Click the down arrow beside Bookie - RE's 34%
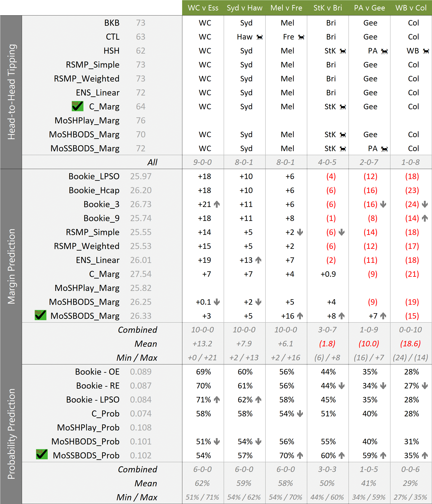The image size is (432, 504). point(383,386)
